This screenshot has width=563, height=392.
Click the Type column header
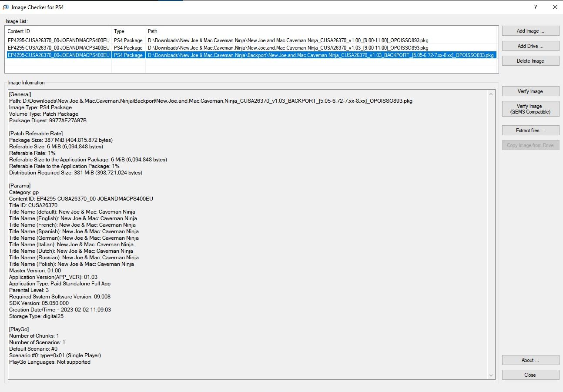click(128, 31)
